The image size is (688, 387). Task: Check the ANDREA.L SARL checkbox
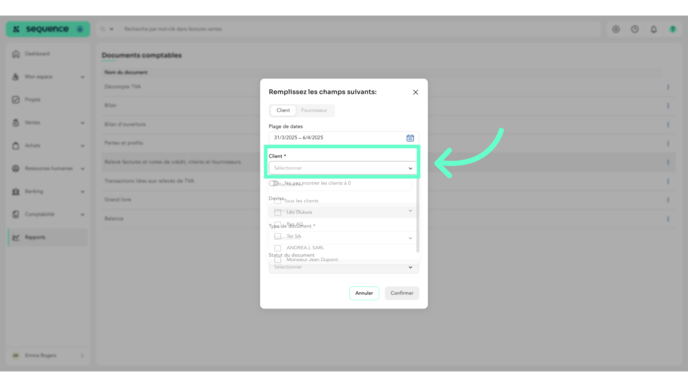click(x=278, y=248)
